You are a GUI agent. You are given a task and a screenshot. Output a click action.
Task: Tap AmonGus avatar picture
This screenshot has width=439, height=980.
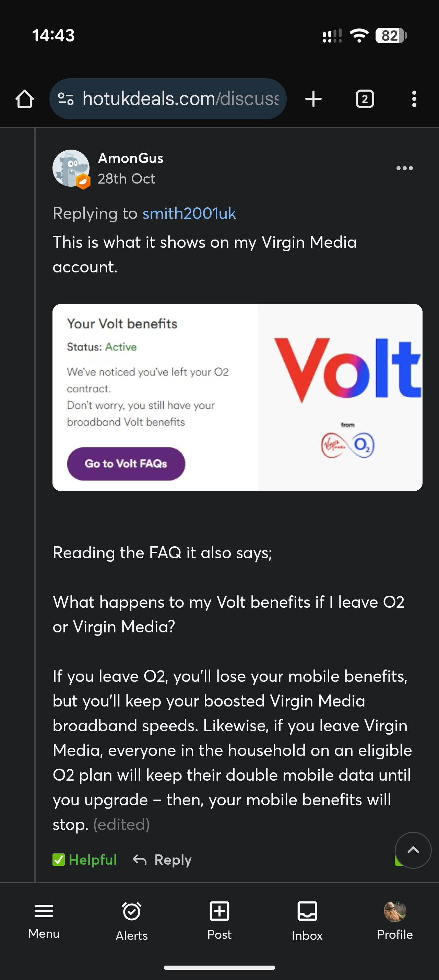pos(71,168)
